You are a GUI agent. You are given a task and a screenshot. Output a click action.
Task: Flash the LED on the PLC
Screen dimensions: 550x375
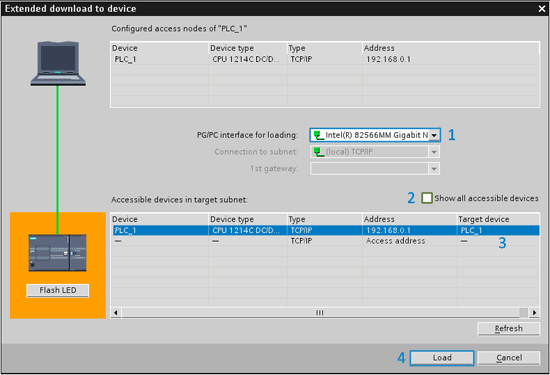coord(58,290)
